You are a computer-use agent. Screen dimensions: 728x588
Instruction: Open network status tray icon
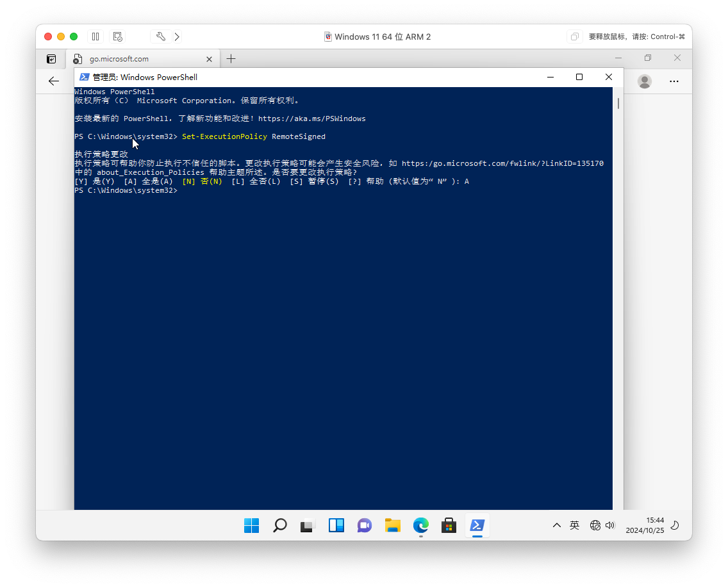[x=595, y=525]
